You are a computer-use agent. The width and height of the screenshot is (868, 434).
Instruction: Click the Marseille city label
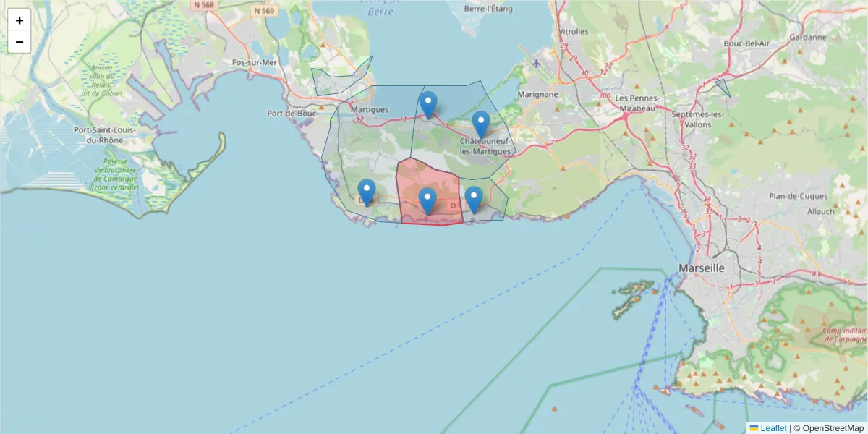[702, 268]
